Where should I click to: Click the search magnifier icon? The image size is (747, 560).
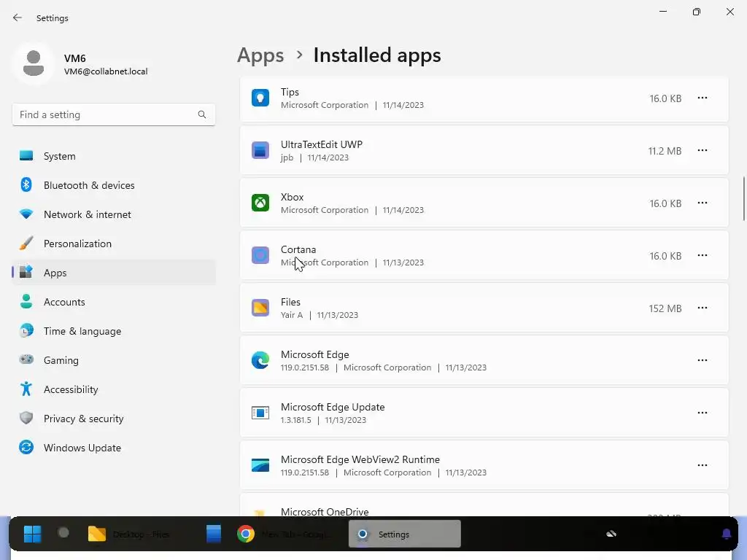tap(202, 114)
